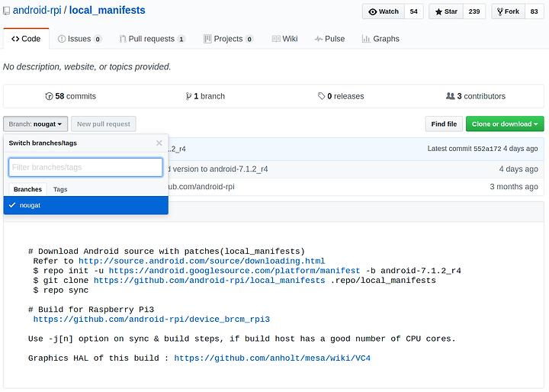Viewport: 549px width, 392px height.
Task: View the 3 contributors list
Action: (x=476, y=96)
